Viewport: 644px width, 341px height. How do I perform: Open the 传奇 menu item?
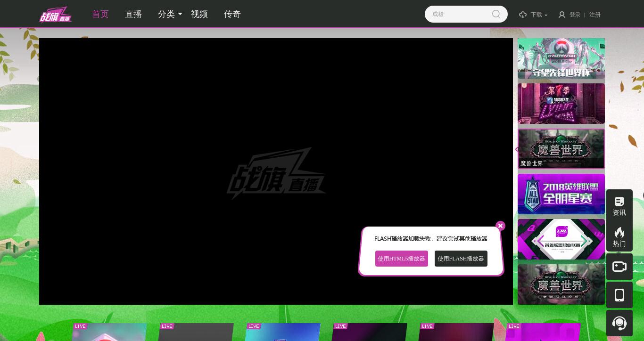pos(232,14)
